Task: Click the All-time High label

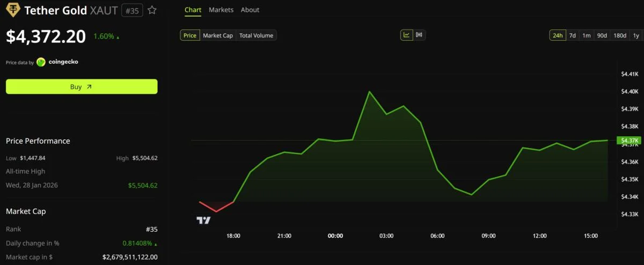Action: (25, 172)
